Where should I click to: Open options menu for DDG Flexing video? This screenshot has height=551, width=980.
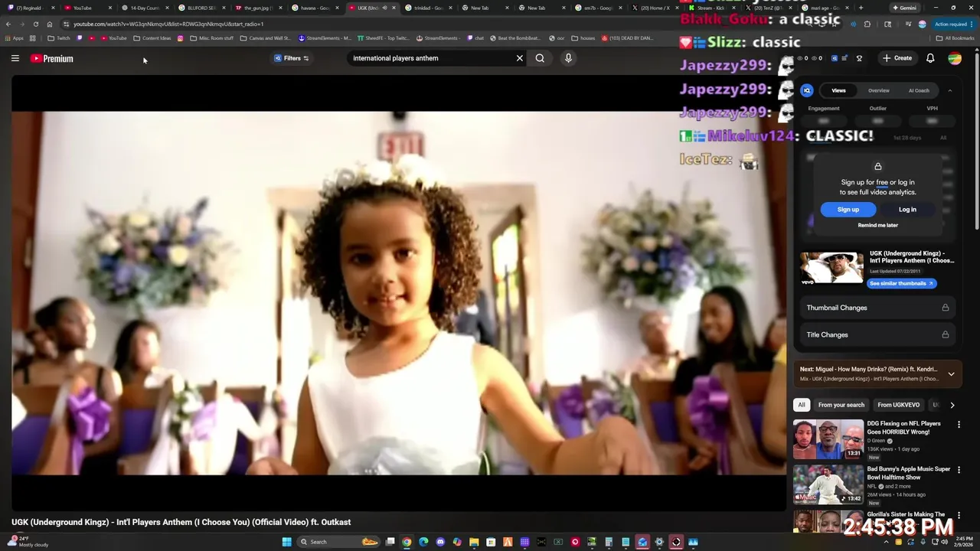(x=959, y=425)
